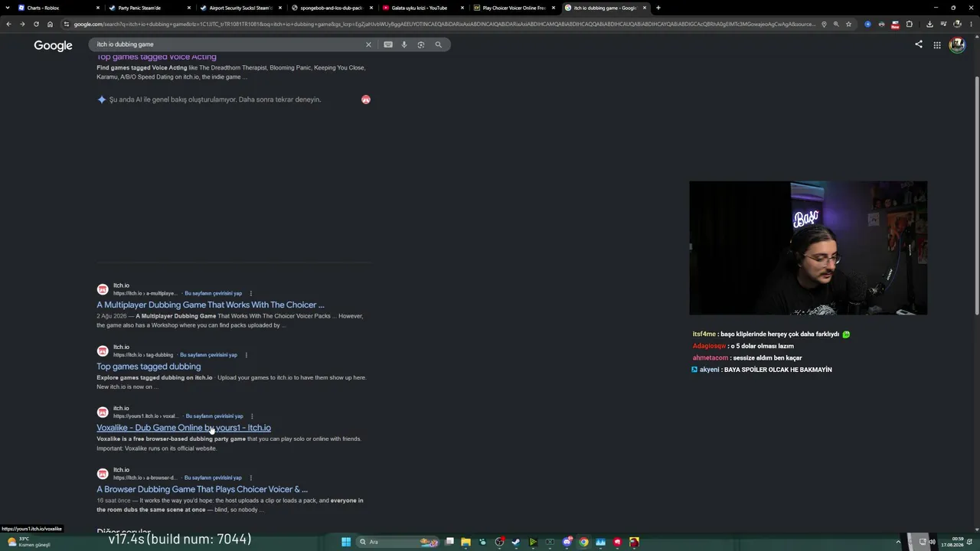Reload the Google search results page
Screen dimensions: 980x551
click(x=36, y=24)
